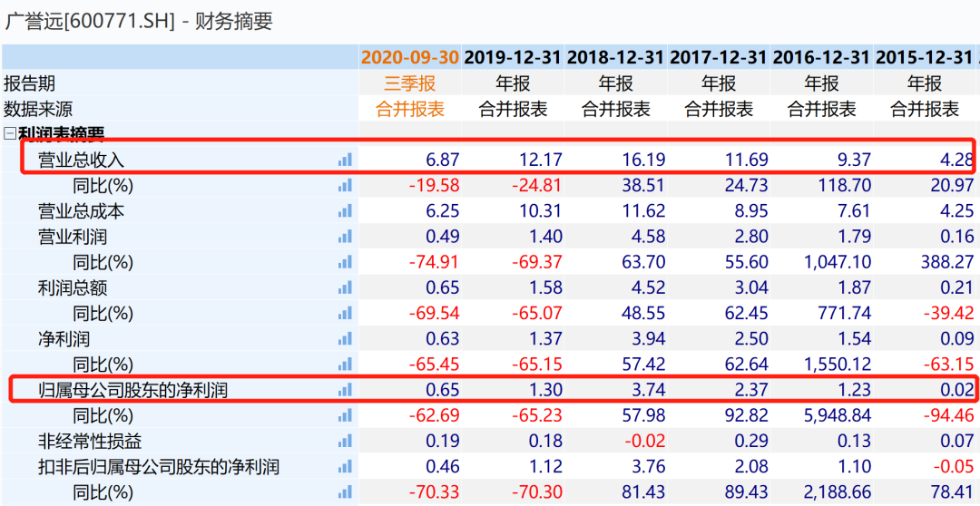The height and width of the screenshot is (506, 980).
Task: Click the -70.33 growth cell
Action: pyautogui.click(x=435, y=492)
